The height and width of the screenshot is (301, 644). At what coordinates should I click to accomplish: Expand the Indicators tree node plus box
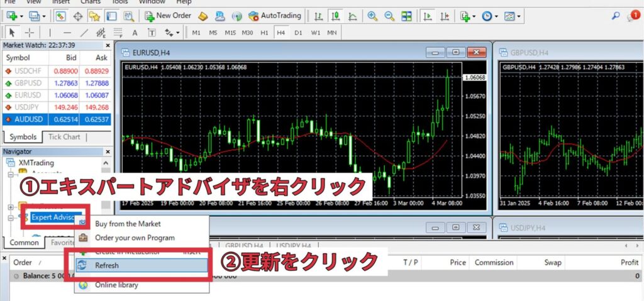click(11, 207)
